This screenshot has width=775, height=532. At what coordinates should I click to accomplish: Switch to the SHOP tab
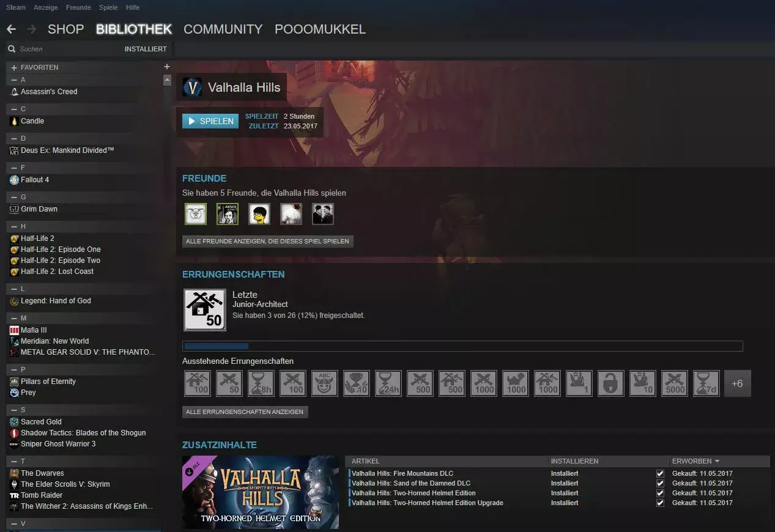point(65,29)
